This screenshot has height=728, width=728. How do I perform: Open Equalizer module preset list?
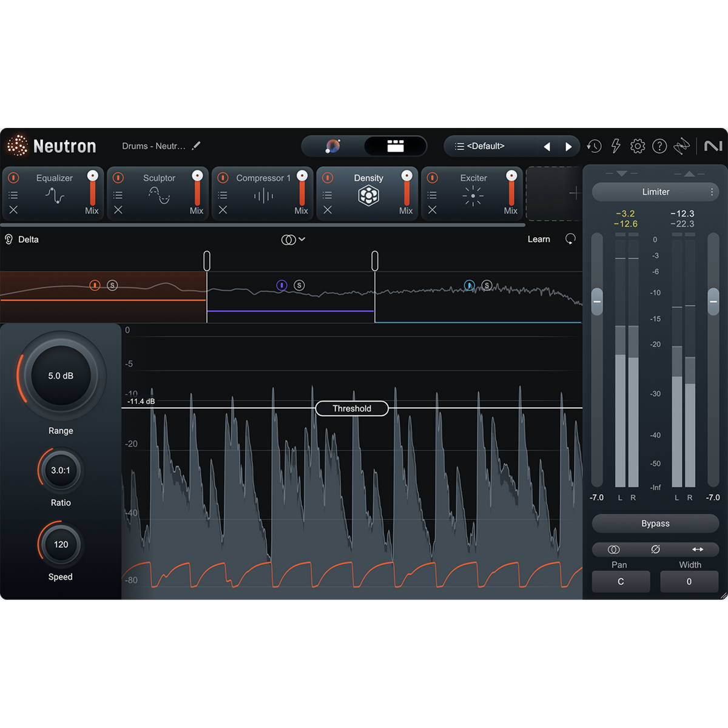coord(13,195)
